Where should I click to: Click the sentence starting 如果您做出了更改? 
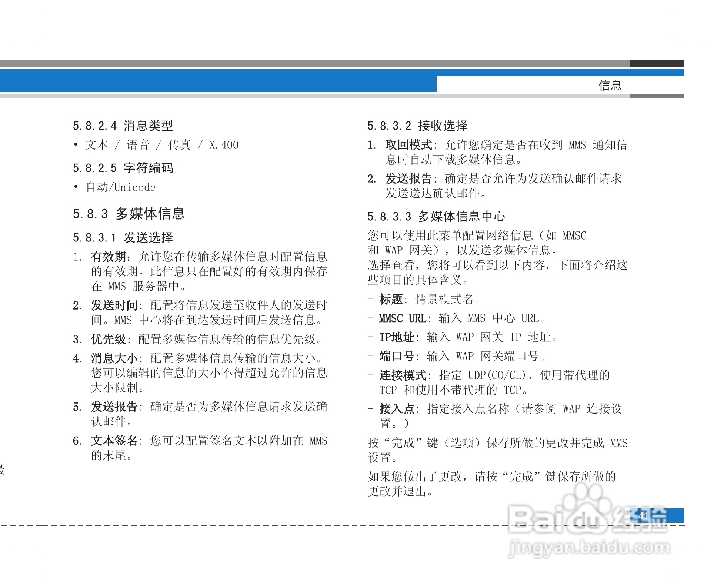click(x=492, y=484)
